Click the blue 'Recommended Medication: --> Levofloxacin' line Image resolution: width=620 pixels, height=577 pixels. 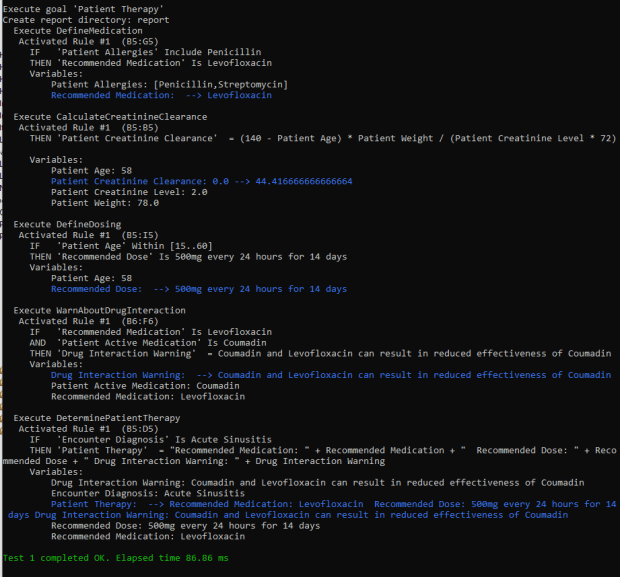161,95
